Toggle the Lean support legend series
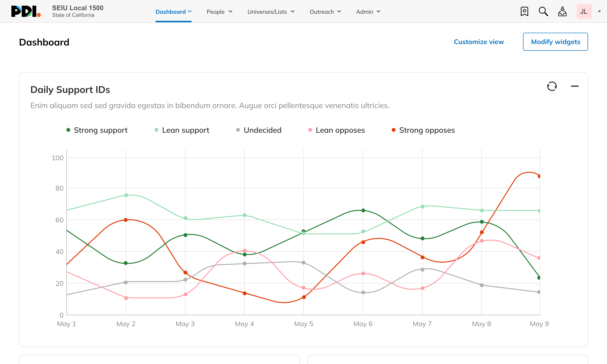The image size is (607, 364). 182,130
